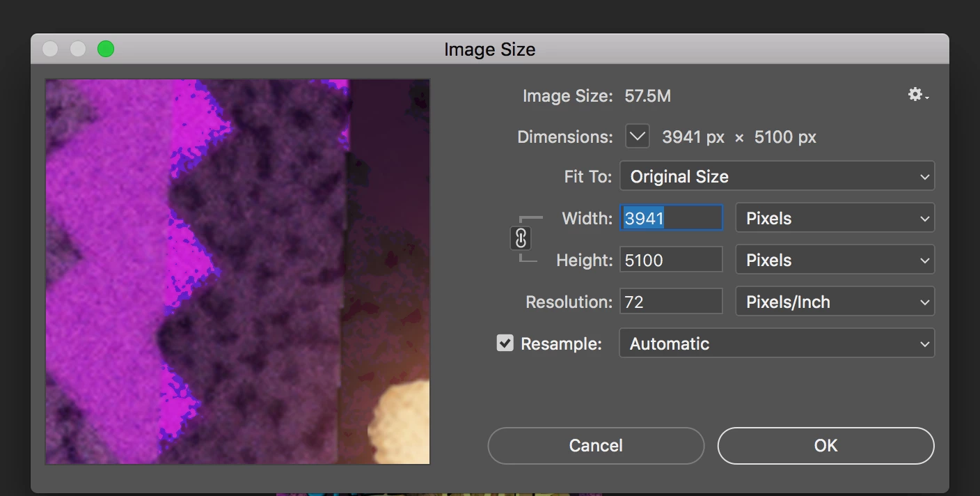The image size is (980, 496).
Task: Click the Image Size 57.5M readout
Action: coord(647,95)
